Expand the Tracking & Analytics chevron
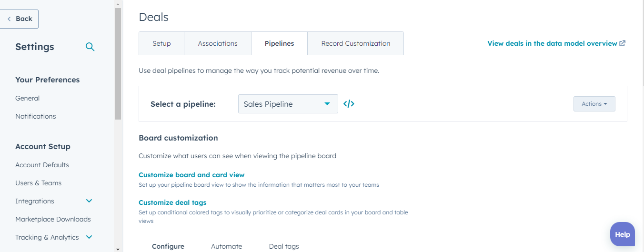This screenshot has width=644, height=252. (89, 237)
